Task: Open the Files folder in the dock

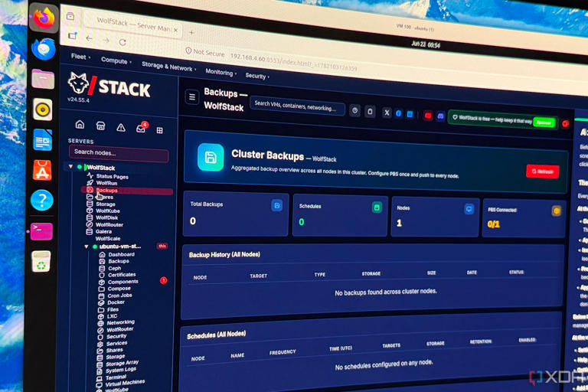Action: 43,79
